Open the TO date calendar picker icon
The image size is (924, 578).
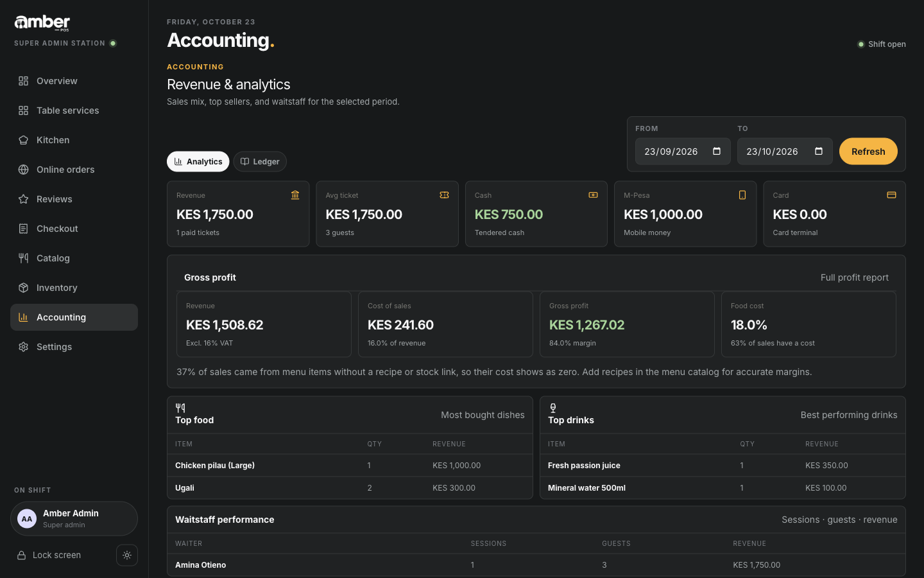pyautogui.click(x=819, y=152)
